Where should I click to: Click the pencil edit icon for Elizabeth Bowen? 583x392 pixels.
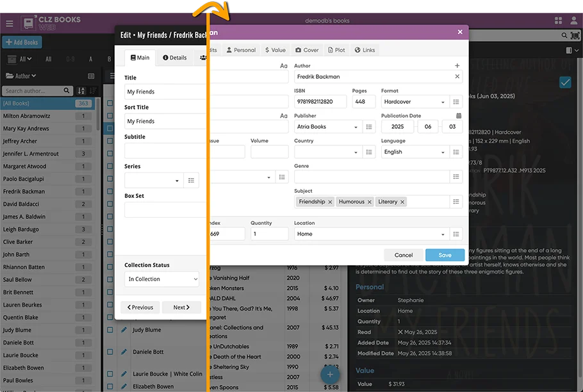point(124,386)
